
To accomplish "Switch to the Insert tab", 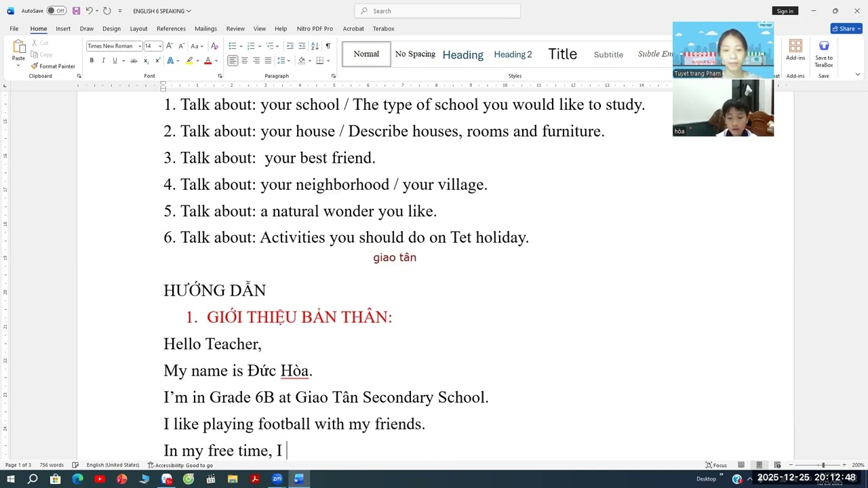I will (x=63, y=28).
